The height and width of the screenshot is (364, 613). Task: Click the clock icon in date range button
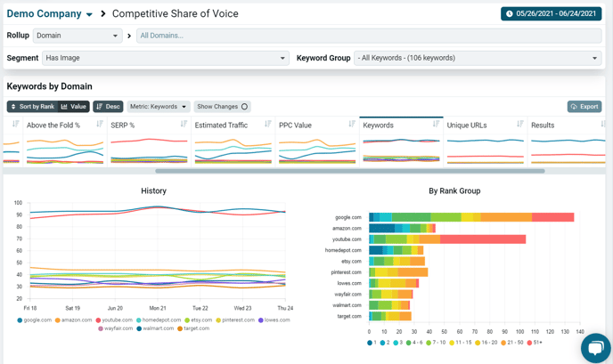click(510, 13)
